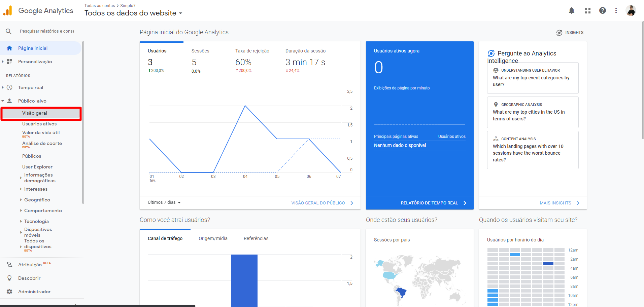This screenshot has width=644, height=307.
Task: Expand the Interesses submenu
Action: (21, 189)
